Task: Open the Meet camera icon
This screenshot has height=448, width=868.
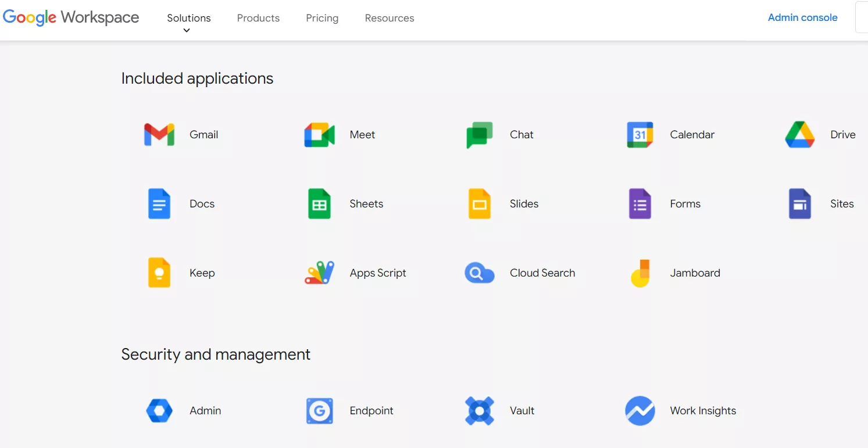Action: (x=319, y=135)
